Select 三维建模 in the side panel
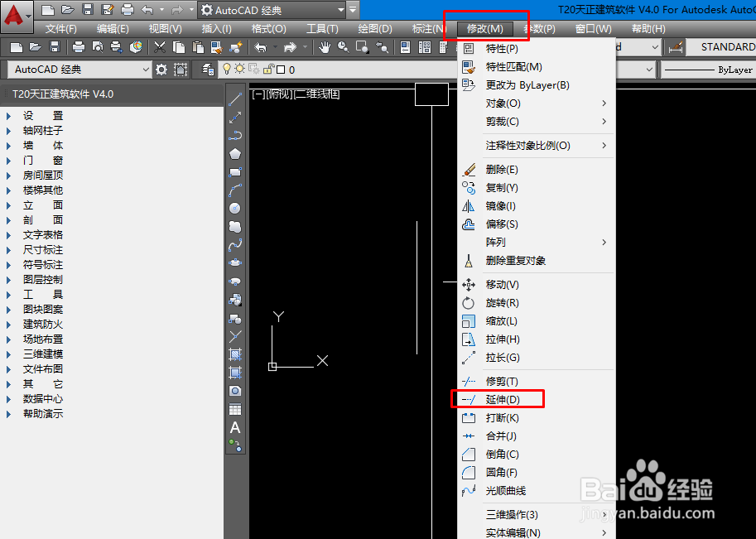The height and width of the screenshot is (539, 756). pos(43,354)
